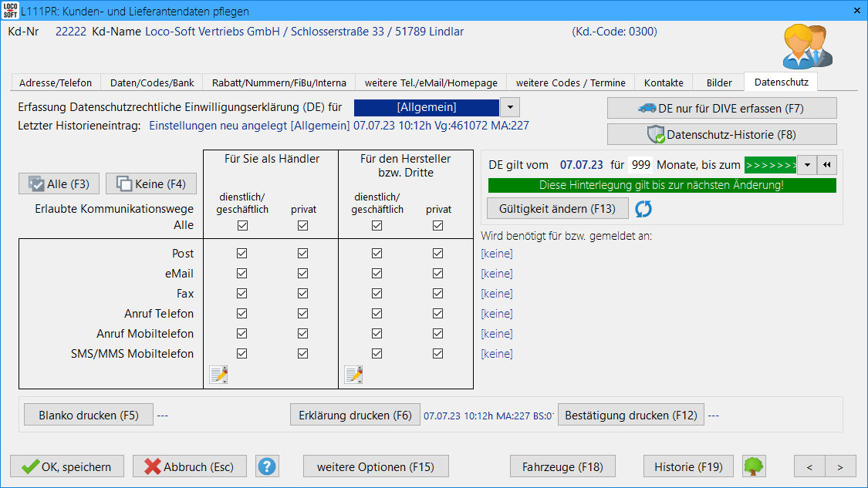
Task: Switch to the Adresse/Telefon tab
Action: [x=56, y=82]
